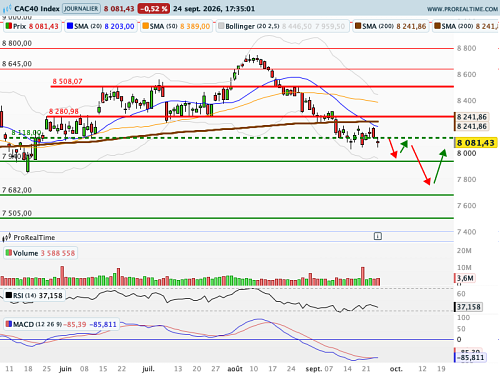Viewport: 500px width, 375px height.
Task: Click the -85,811 MACD axis tag
Action: point(470,358)
